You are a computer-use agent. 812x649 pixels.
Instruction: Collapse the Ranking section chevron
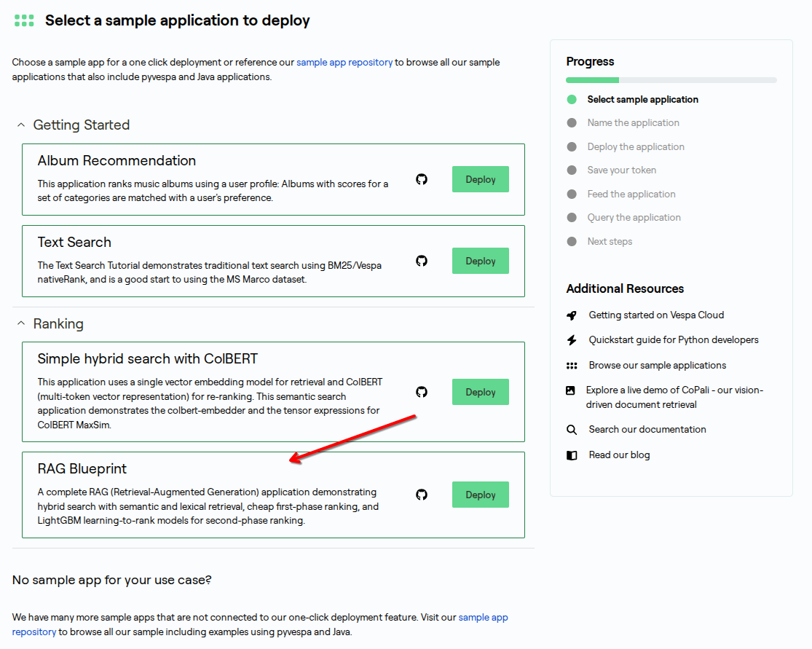point(21,323)
